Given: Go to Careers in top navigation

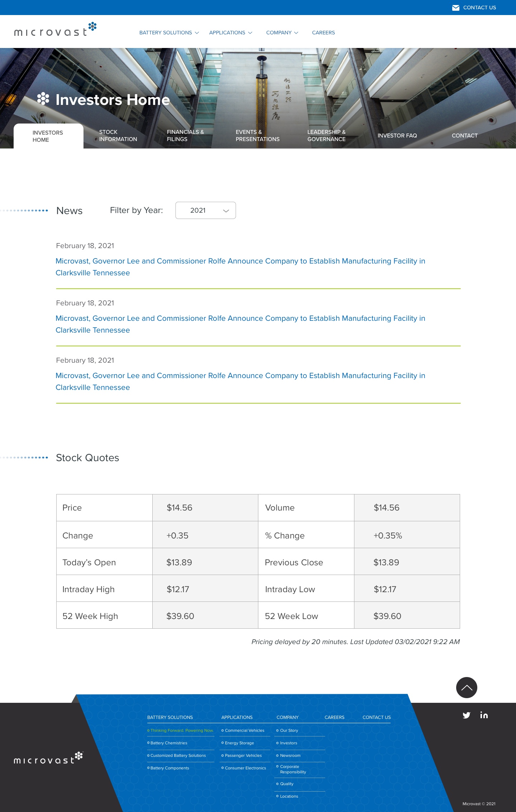Looking at the screenshot, I should click(x=323, y=33).
